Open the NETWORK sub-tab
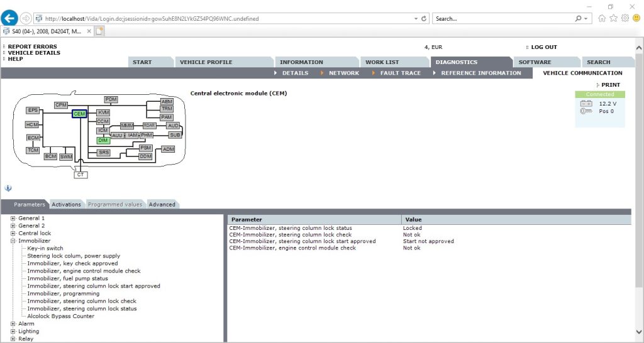Image resolution: width=644 pixels, height=343 pixels. 344,73
